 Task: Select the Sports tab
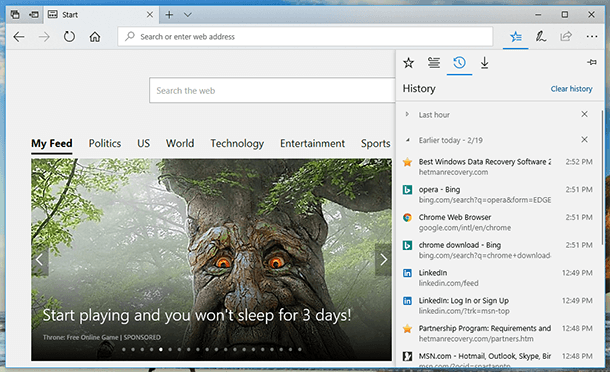(x=375, y=144)
